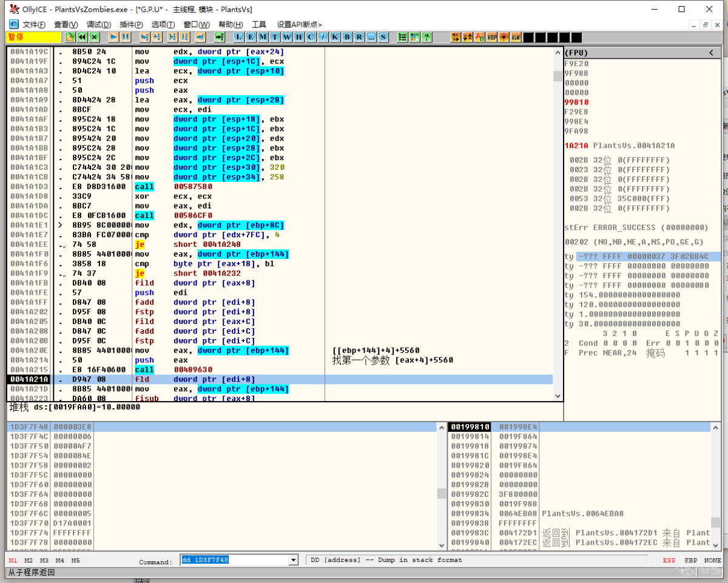Show the Call stack 'K' window icon
This screenshot has width=728, height=583.
pyautogui.click(x=335, y=37)
